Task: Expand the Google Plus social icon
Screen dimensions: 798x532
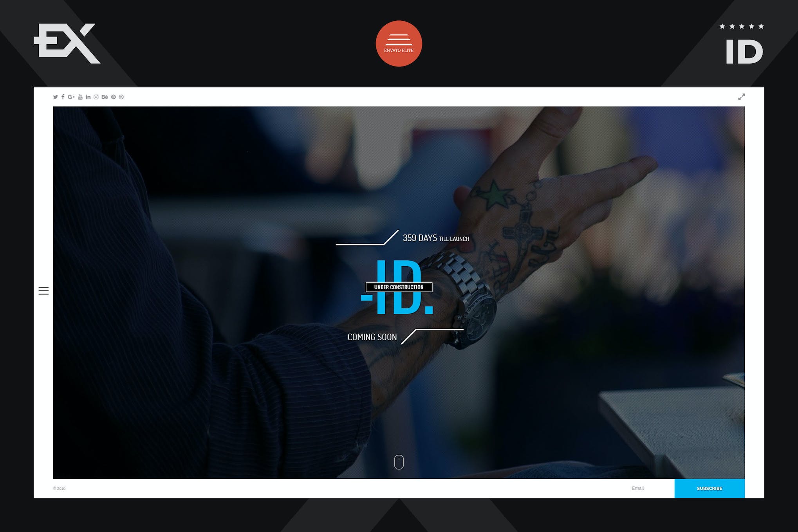Action: [72, 97]
